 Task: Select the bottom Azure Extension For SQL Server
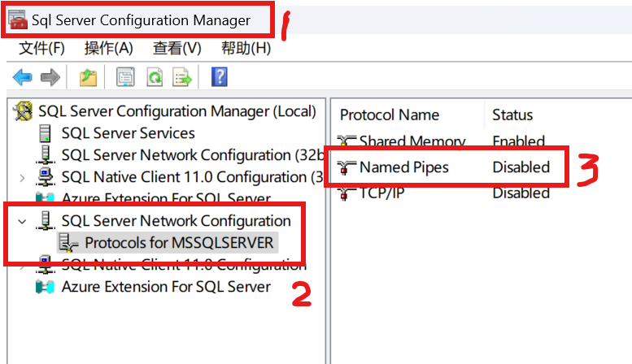166,287
